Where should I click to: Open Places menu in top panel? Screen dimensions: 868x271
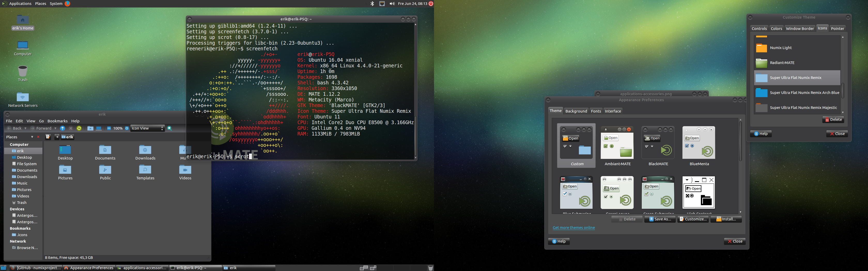[41, 4]
